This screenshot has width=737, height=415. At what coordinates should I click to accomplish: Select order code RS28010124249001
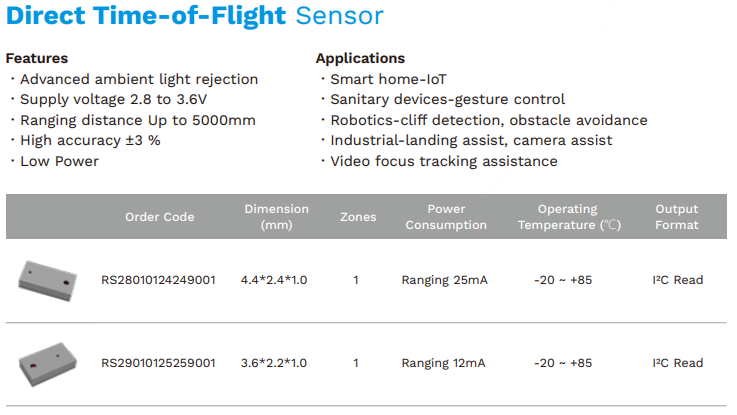click(158, 280)
